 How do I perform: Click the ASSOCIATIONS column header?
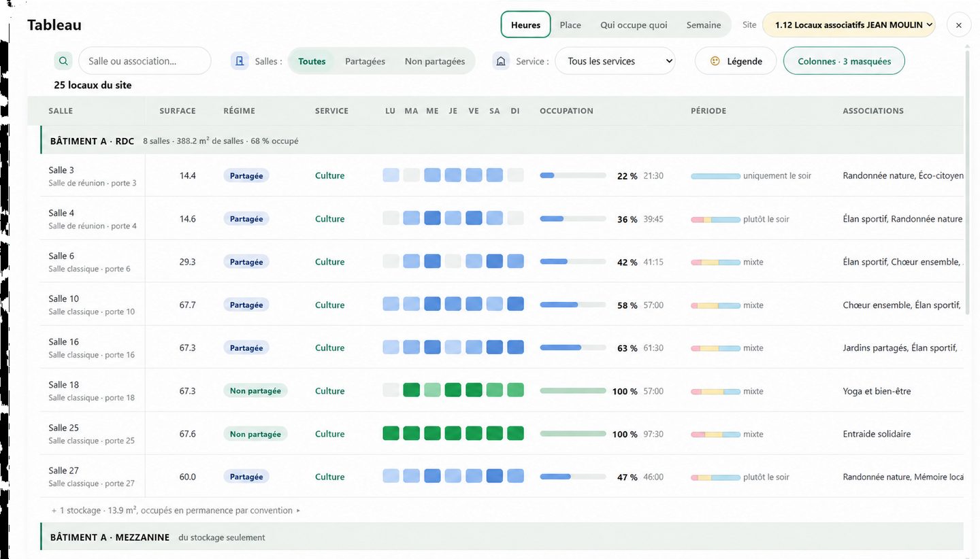click(873, 111)
